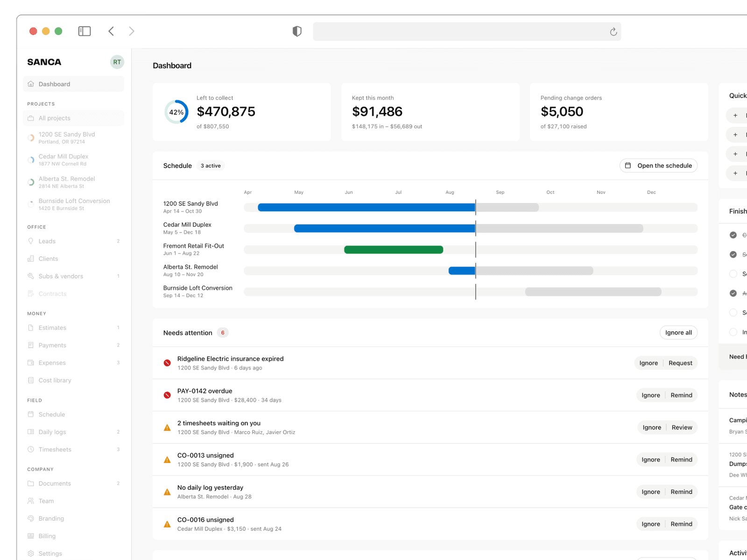Go forward using the browser forward arrow

pos(132,31)
